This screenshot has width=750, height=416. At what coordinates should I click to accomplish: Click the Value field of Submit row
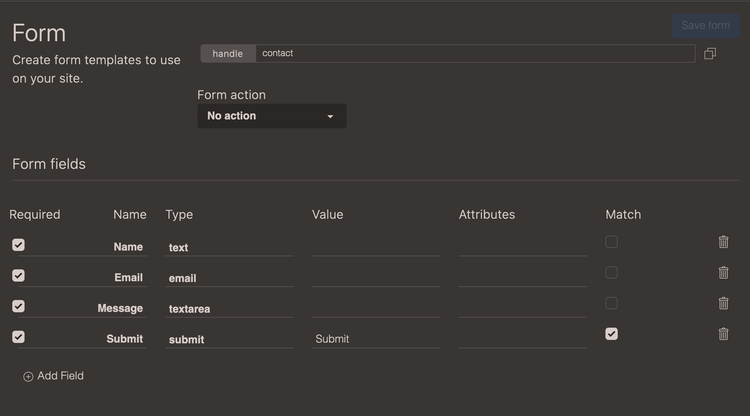tap(375, 339)
